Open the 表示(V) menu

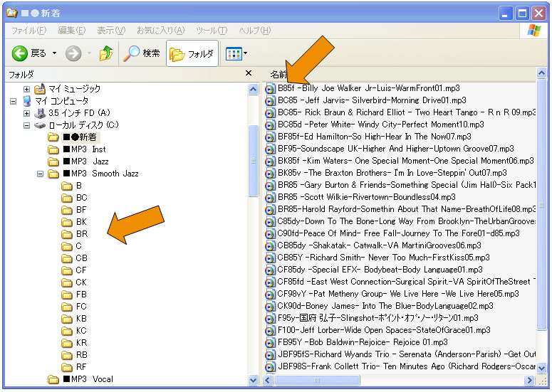(x=111, y=31)
